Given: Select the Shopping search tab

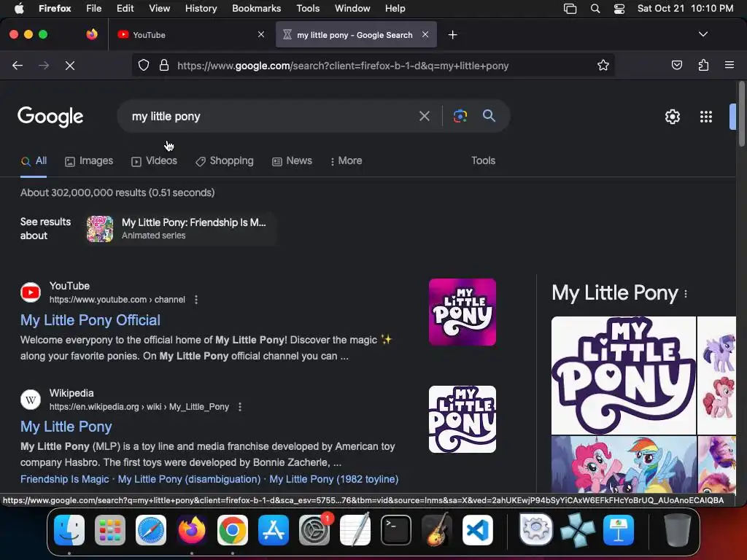Looking at the screenshot, I should (x=225, y=161).
